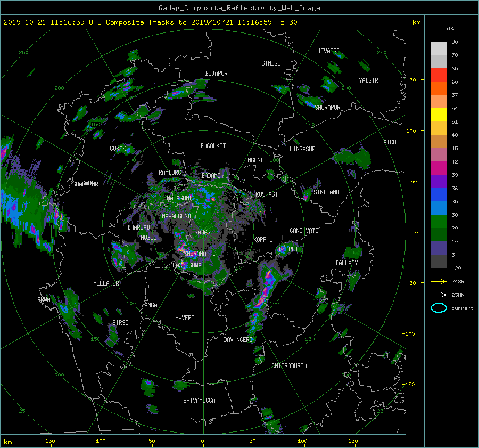Viewport: 479px width, 448px height.
Task: Pick the bright green 30 dBZ swatch
Action: click(439, 221)
